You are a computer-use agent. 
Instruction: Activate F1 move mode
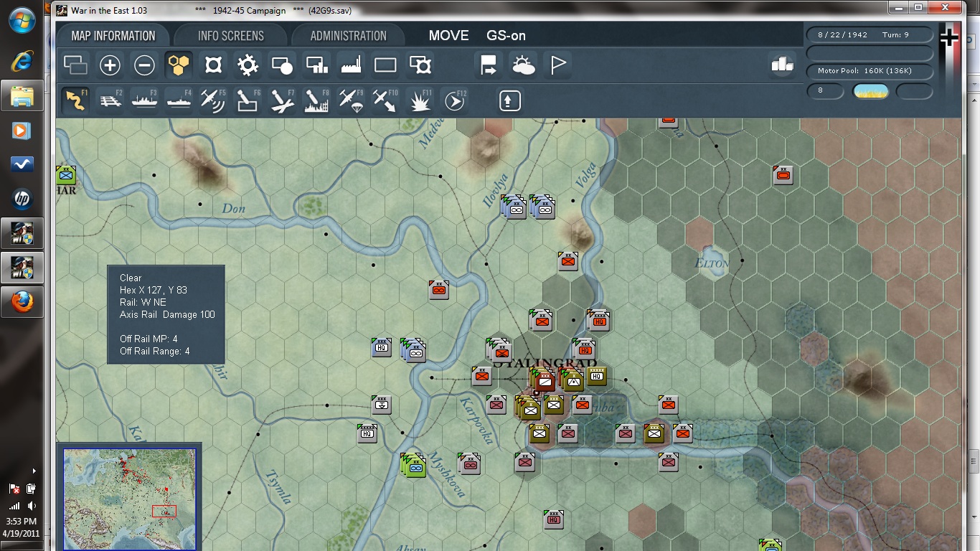click(x=75, y=100)
